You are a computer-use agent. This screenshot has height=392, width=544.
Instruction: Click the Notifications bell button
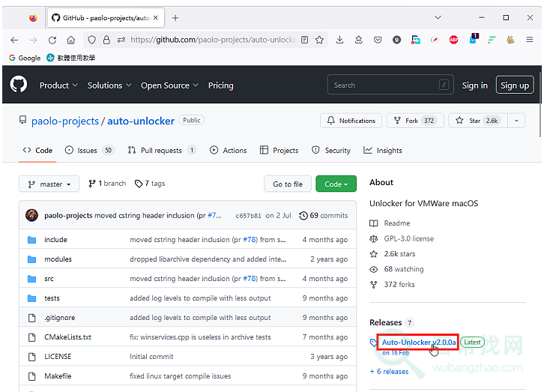[351, 121]
